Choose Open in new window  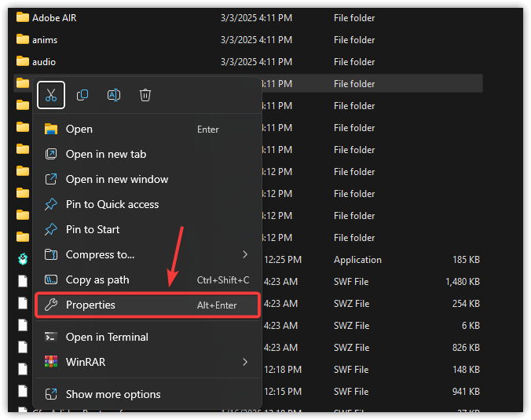(x=116, y=179)
